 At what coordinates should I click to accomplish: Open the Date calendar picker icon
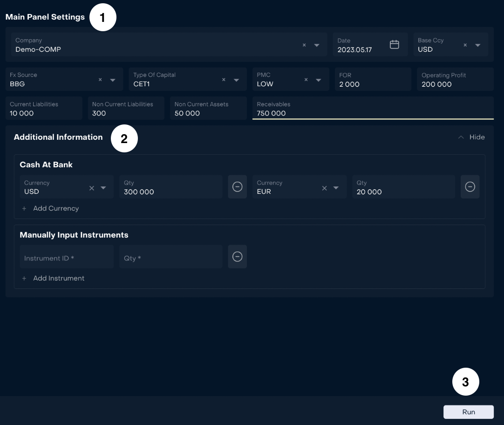tap(394, 45)
